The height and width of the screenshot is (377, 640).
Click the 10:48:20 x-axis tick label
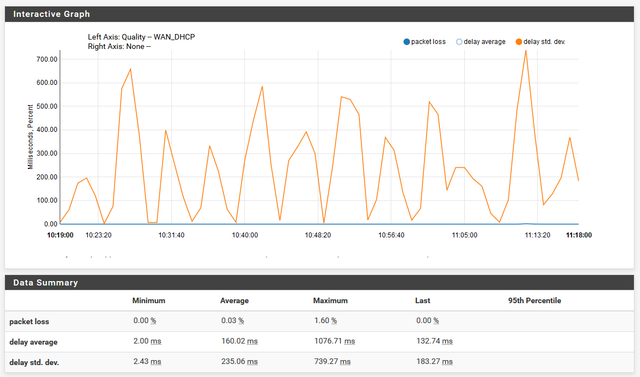(318, 235)
